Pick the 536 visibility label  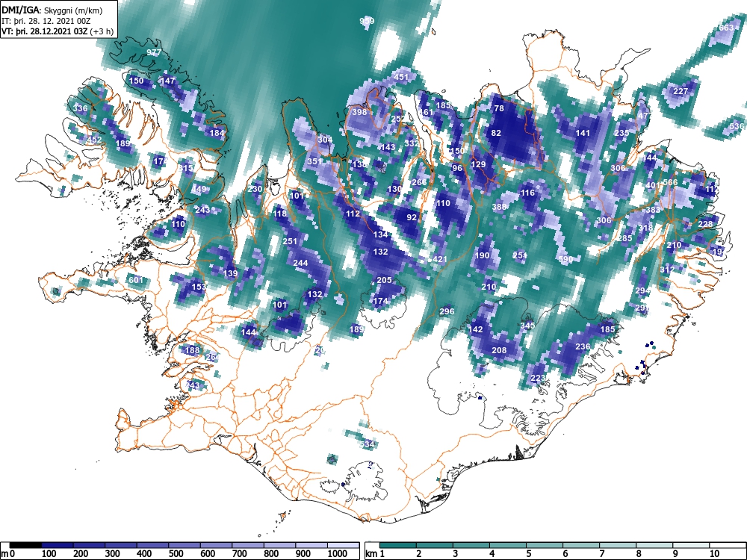coord(737,126)
